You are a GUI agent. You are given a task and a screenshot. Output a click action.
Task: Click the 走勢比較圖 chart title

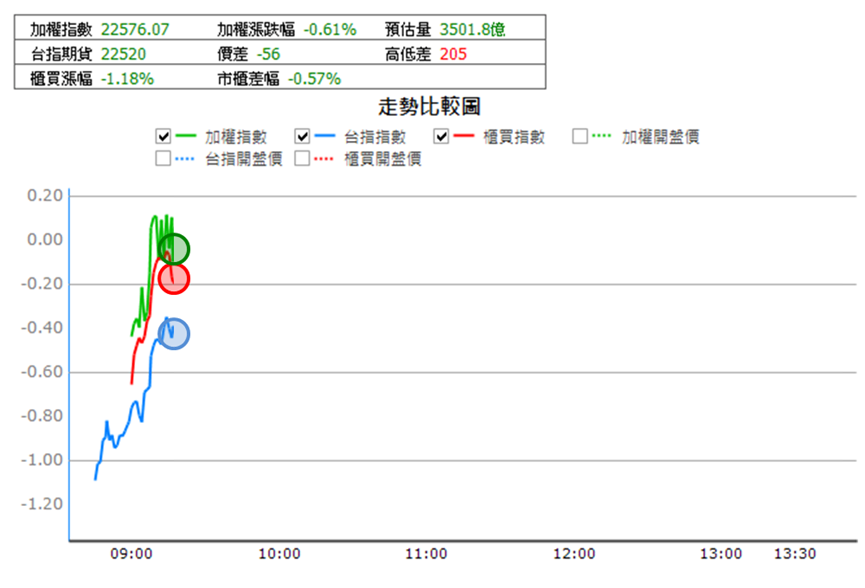tap(429, 106)
